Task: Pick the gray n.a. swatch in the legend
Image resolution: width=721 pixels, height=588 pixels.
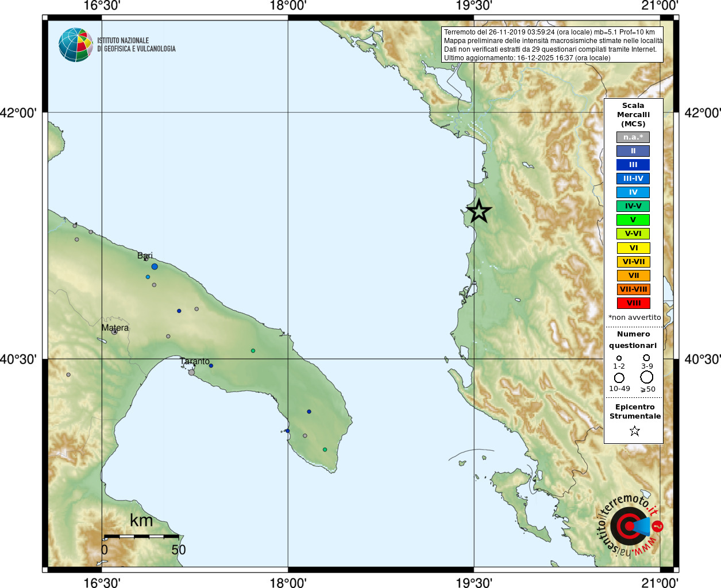Action: tap(633, 137)
